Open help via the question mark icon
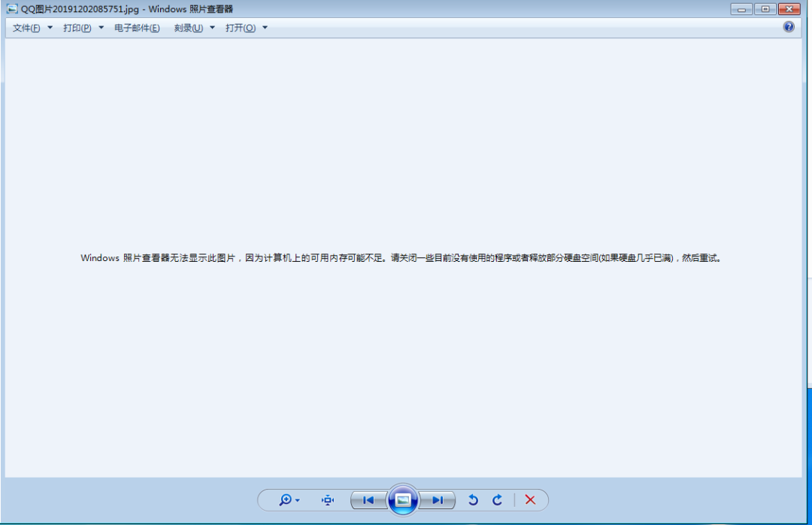 click(788, 26)
